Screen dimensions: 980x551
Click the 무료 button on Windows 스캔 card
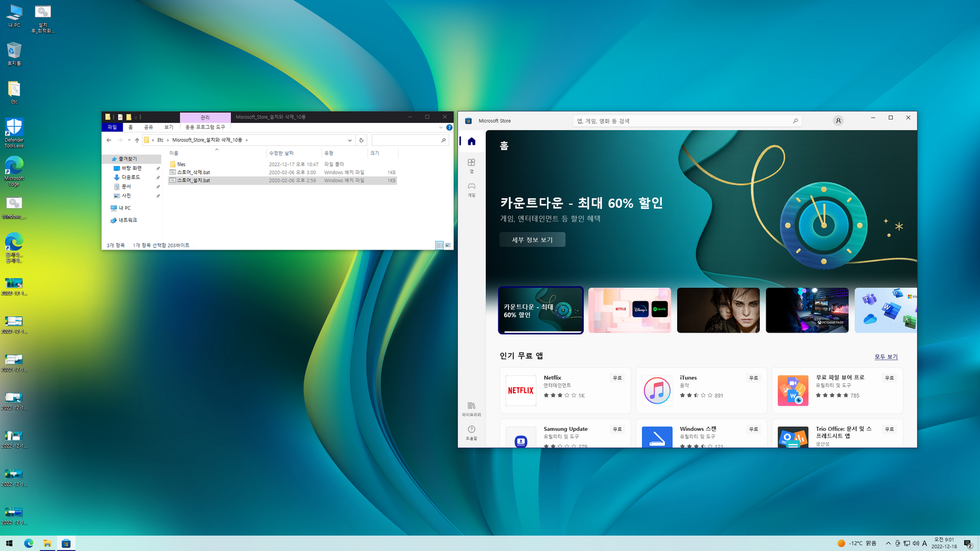point(753,429)
